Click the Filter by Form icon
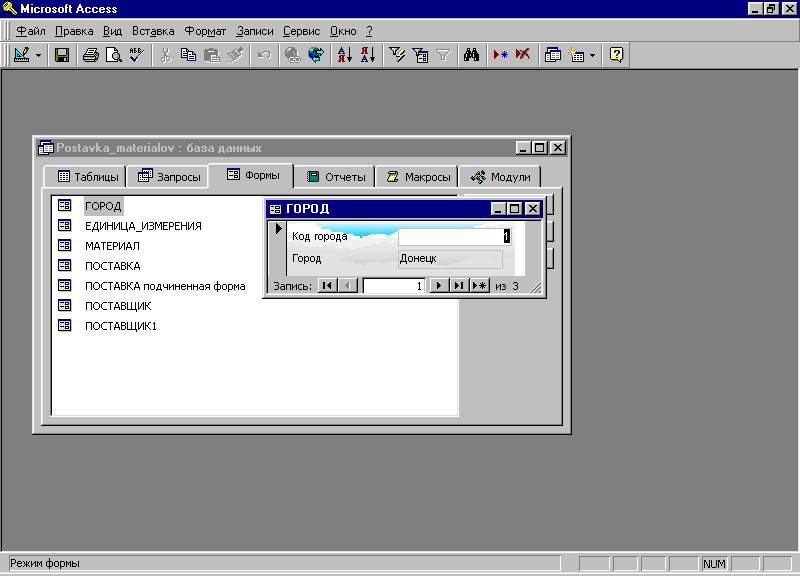This screenshot has width=800, height=576. [420, 55]
